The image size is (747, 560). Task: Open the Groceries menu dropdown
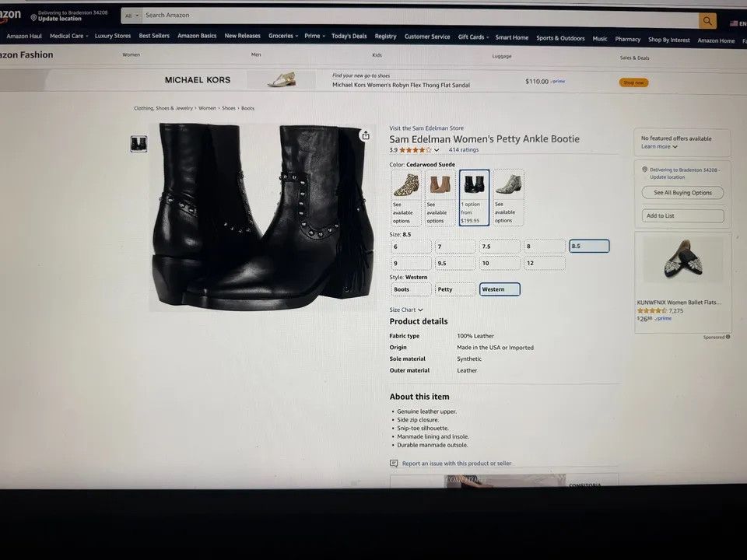[283, 36]
